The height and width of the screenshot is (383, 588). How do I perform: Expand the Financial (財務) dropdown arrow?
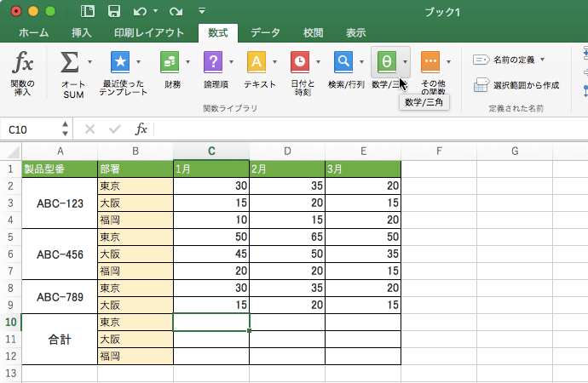coord(187,62)
